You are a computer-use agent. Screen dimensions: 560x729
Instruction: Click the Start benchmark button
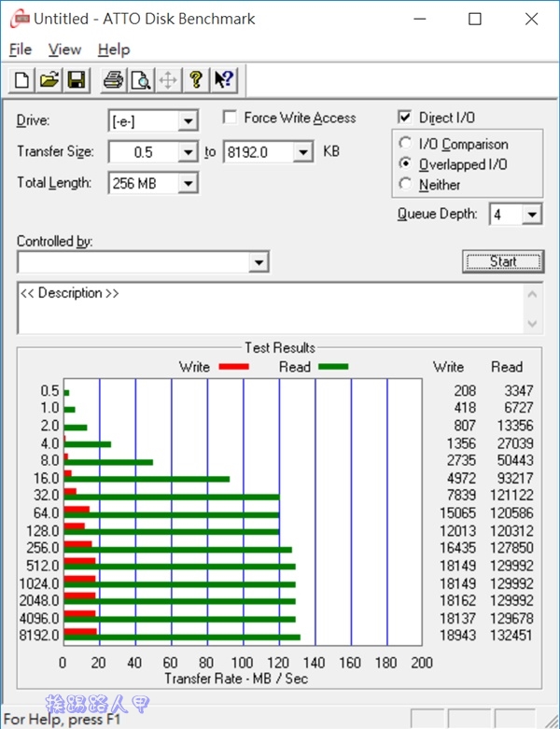[503, 261]
